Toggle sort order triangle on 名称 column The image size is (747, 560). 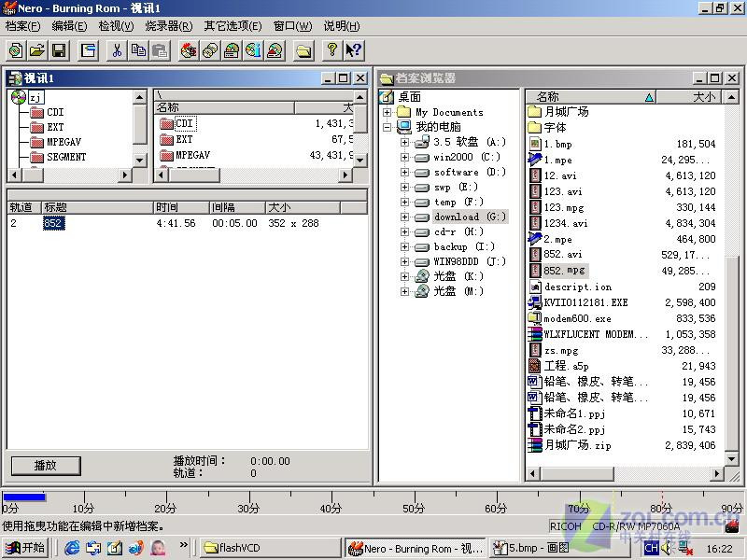coord(649,98)
